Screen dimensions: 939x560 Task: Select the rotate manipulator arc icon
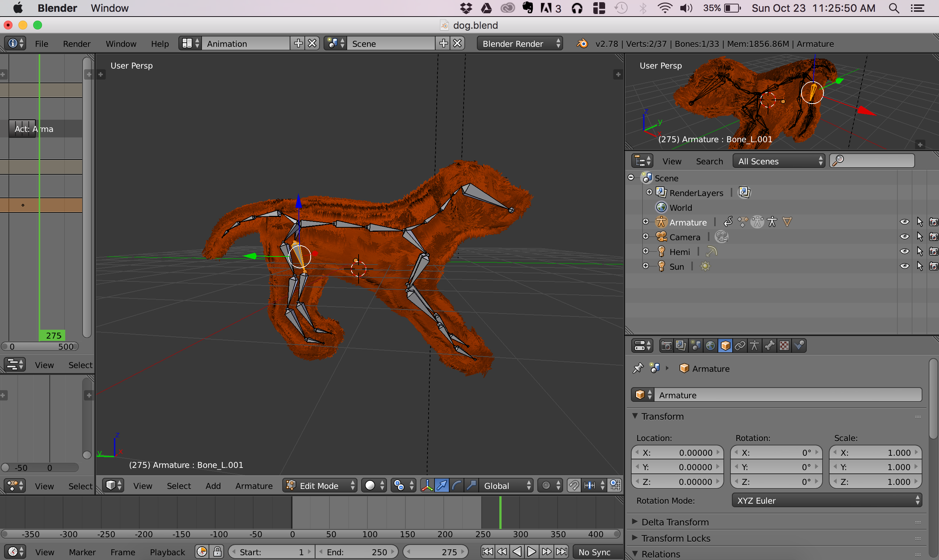point(457,486)
